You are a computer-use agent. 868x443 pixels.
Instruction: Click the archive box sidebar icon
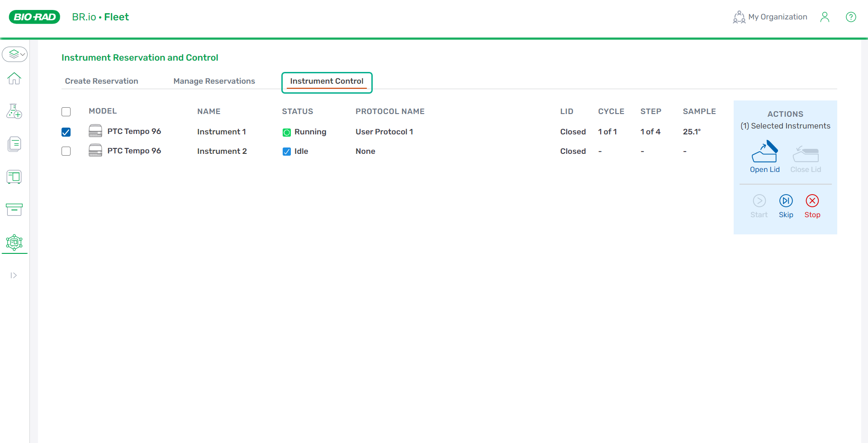(x=14, y=210)
